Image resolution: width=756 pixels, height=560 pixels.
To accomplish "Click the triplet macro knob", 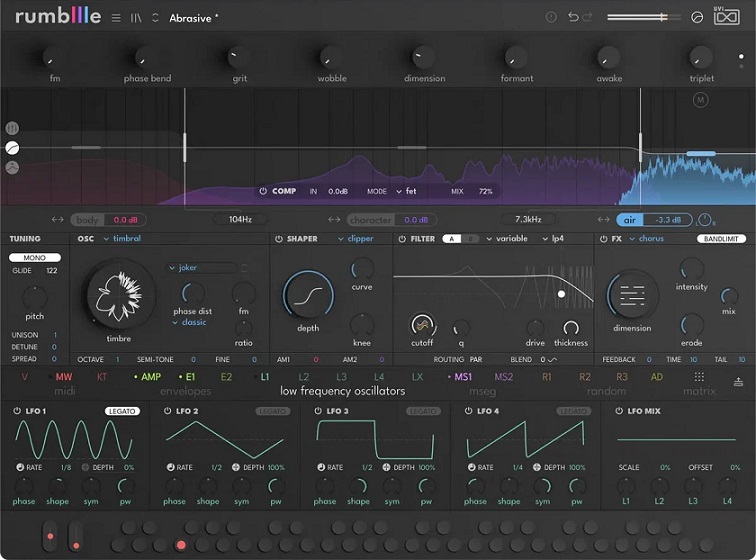I will tap(701, 57).
